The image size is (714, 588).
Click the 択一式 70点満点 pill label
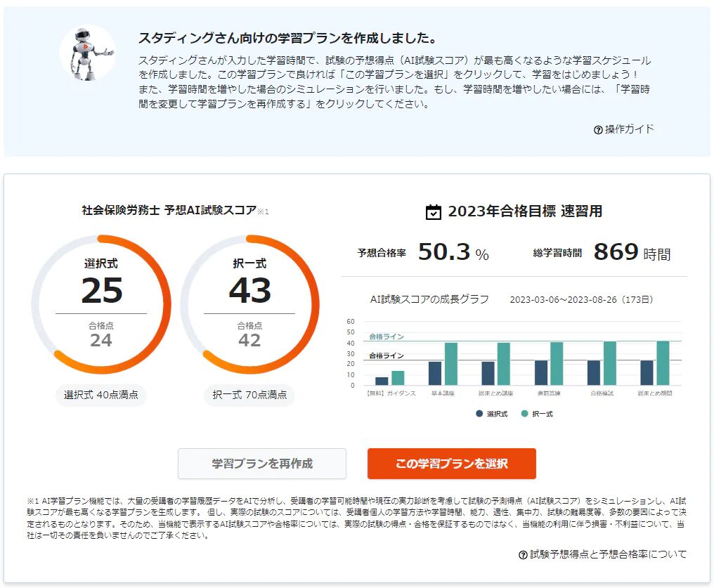(x=249, y=395)
